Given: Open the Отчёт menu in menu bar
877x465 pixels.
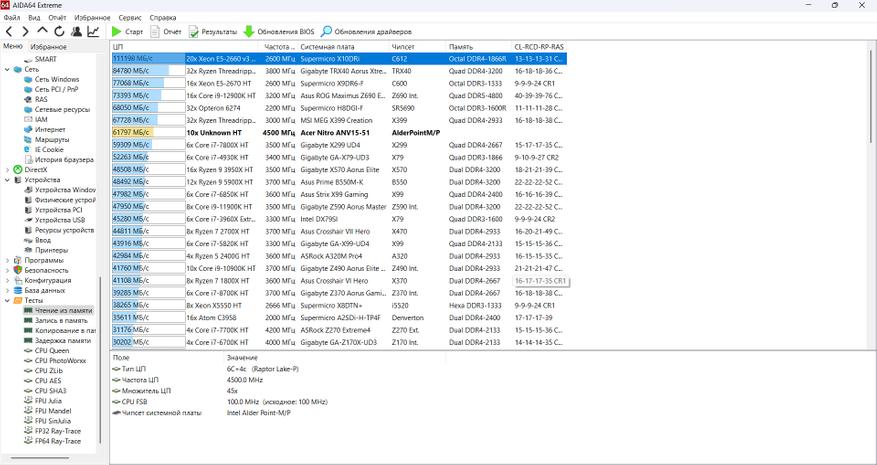Looking at the screenshot, I should (57, 18).
